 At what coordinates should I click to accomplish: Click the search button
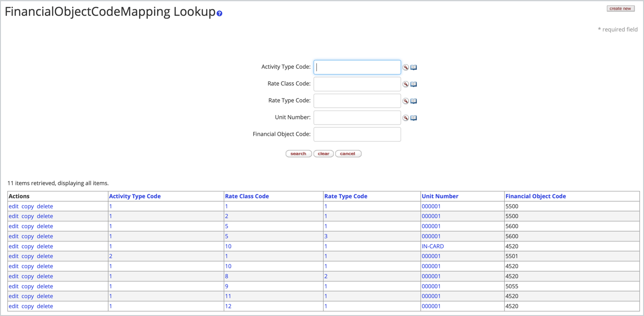click(x=299, y=153)
